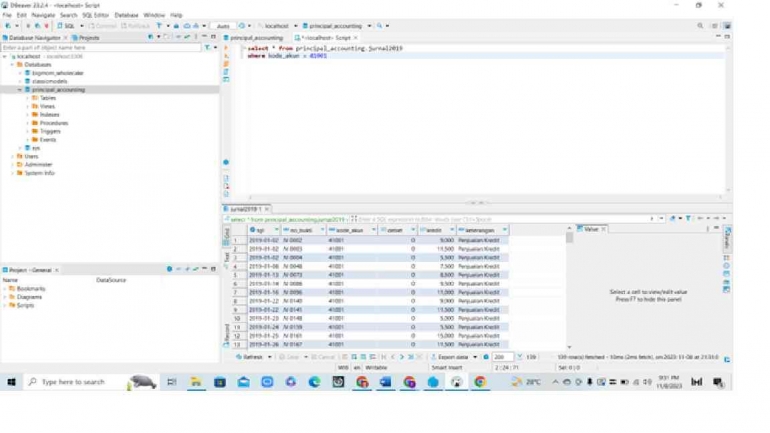Screen dimensions: 770x433
Task: Switch to the Projects tab
Action: pos(86,38)
